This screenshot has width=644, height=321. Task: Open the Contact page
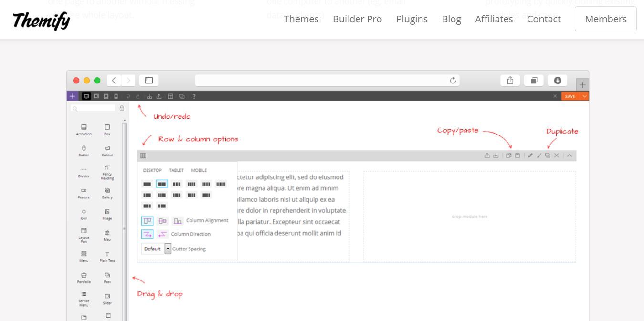544,19
